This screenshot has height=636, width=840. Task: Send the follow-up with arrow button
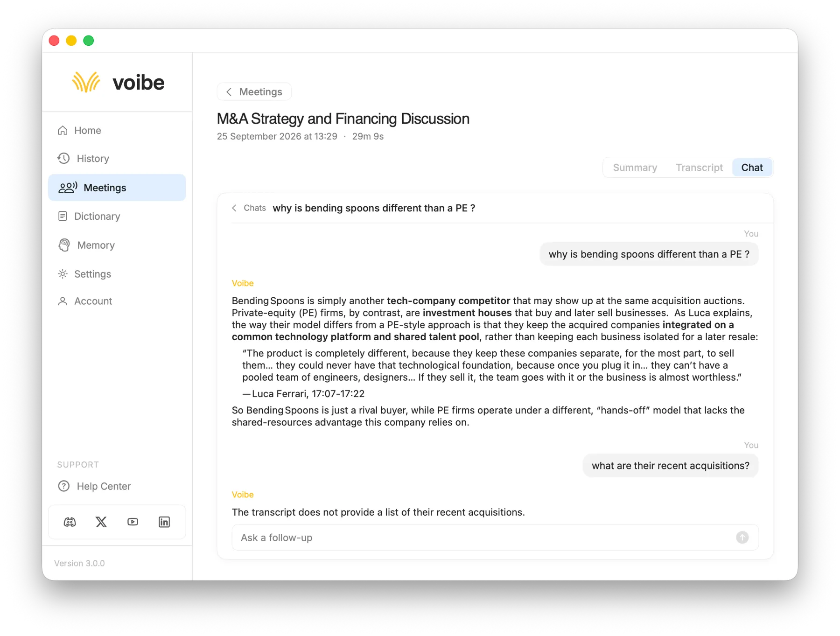point(742,538)
